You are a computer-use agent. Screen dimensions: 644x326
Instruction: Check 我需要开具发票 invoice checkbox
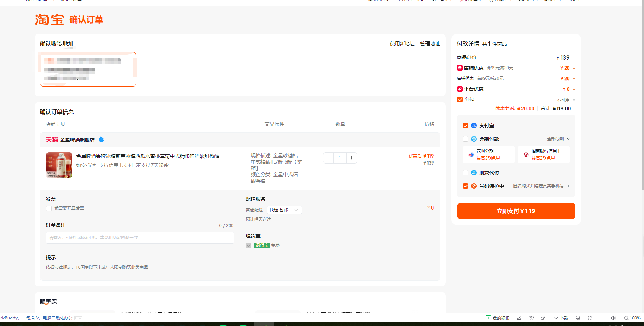pos(49,209)
